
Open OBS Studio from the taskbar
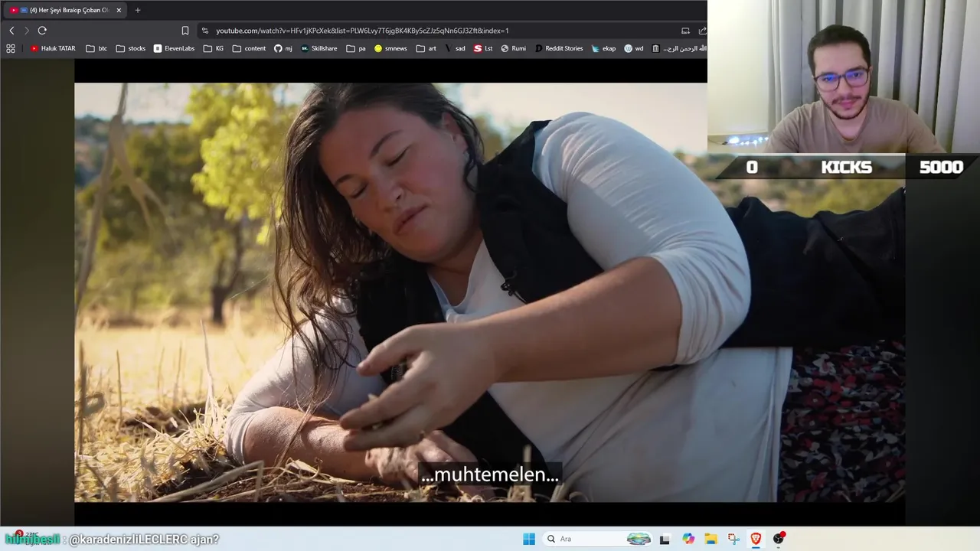pyautogui.click(x=779, y=539)
